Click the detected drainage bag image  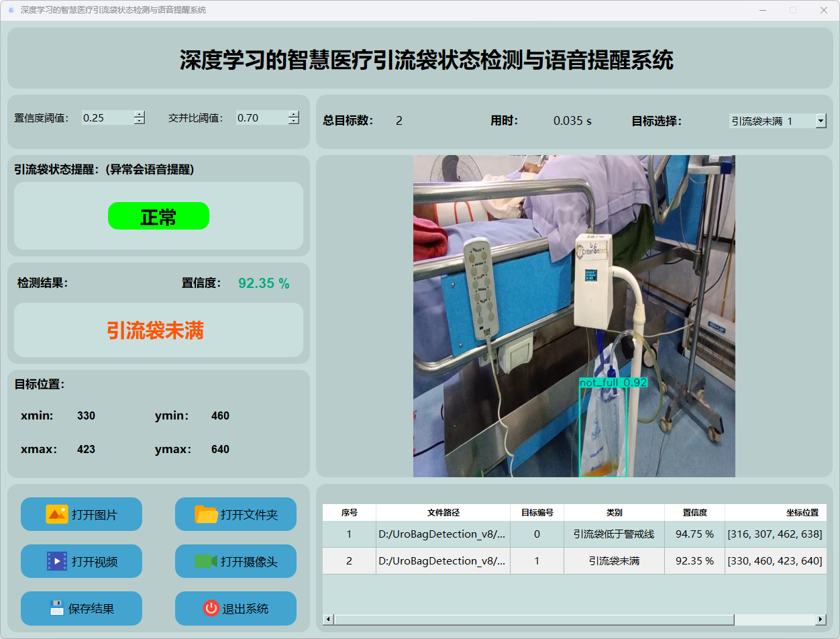point(602,430)
